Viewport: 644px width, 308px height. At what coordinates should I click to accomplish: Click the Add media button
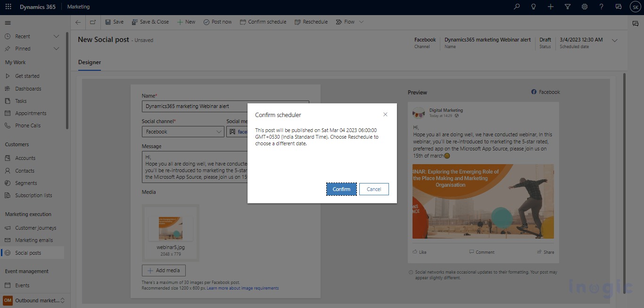click(164, 270)
